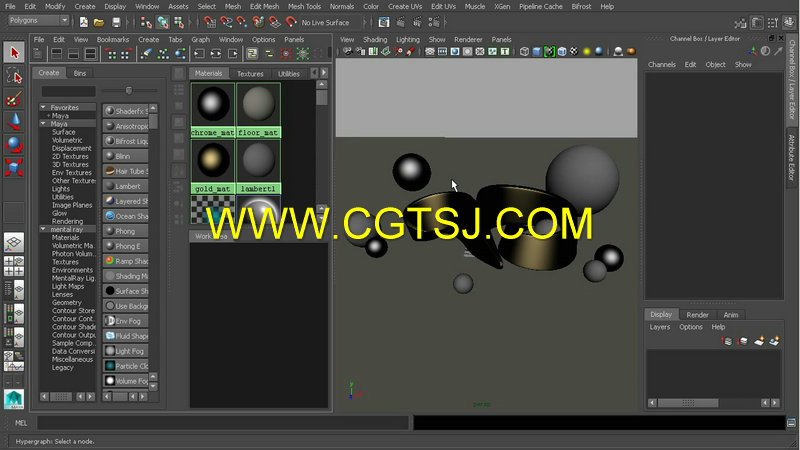Screen dimensions: 800x450
Task: Open the Graph menu in Hypershade
Action: tap(201, 39)
